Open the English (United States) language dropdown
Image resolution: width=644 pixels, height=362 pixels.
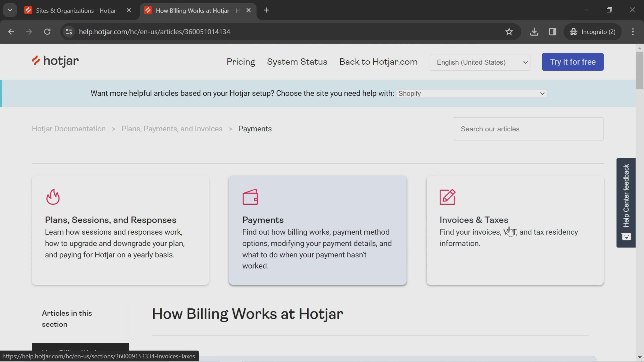pos(480,62)
